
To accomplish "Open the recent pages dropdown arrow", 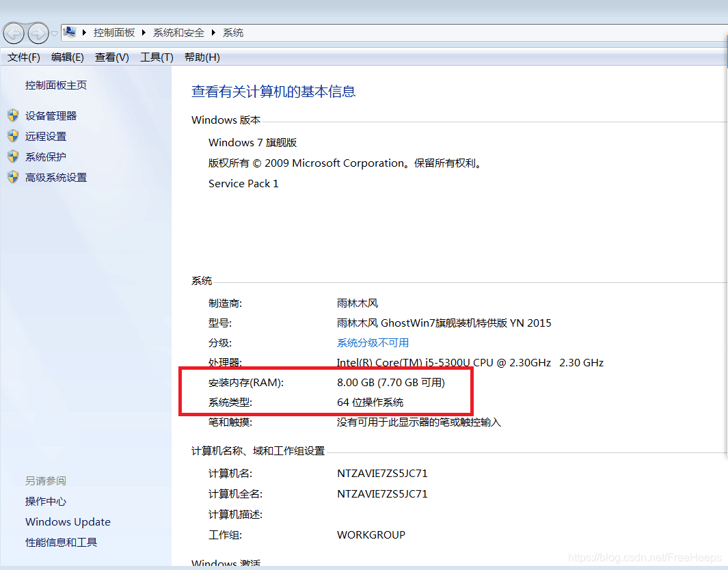I will tap(54, 33).
